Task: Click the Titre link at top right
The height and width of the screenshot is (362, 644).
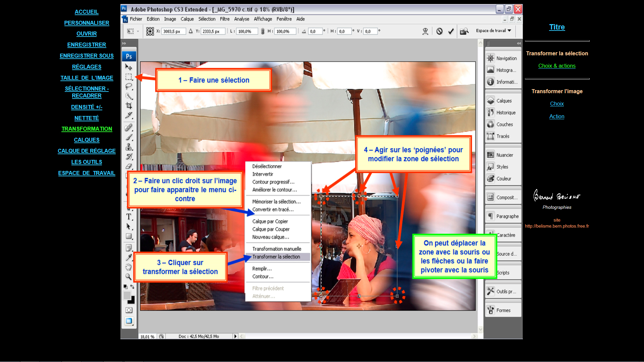Action: (x=557, y=27)
